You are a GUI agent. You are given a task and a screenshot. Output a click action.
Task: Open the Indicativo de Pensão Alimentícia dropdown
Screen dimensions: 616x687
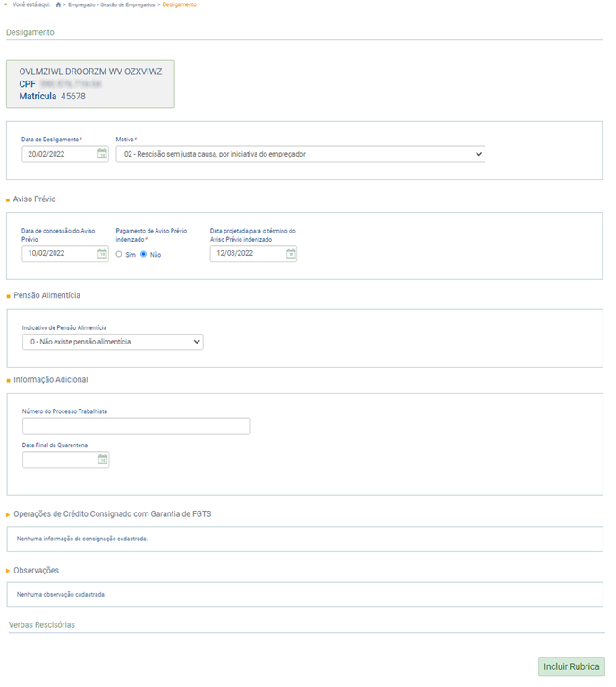pos(113,342)
